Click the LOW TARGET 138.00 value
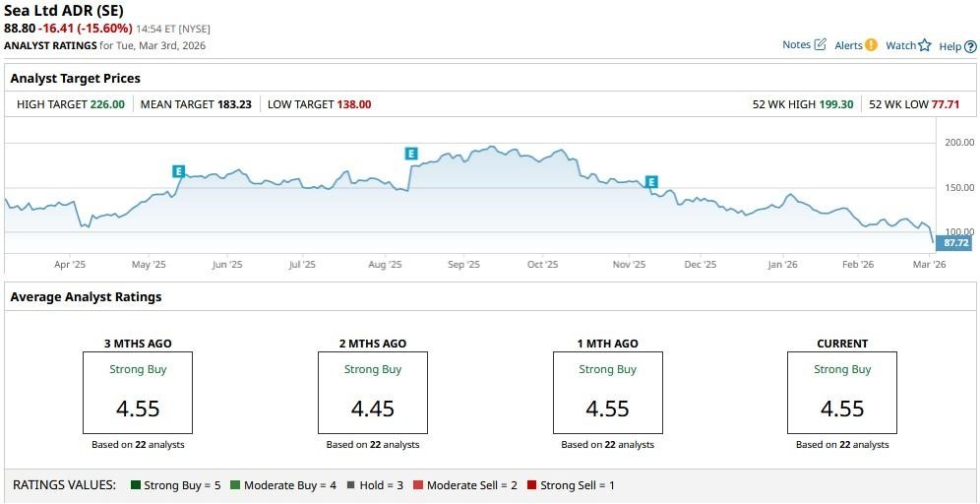The height and width of the screenshot is (504, 980). coord(354,104)
